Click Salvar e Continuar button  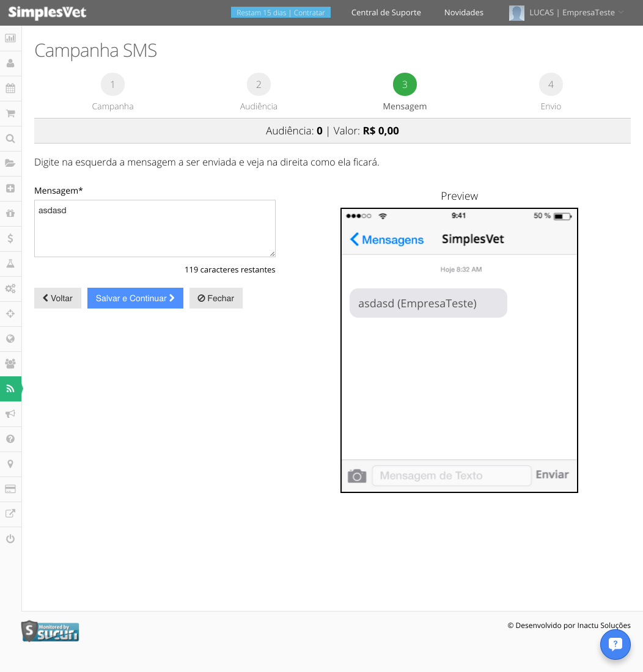(136, 298)
